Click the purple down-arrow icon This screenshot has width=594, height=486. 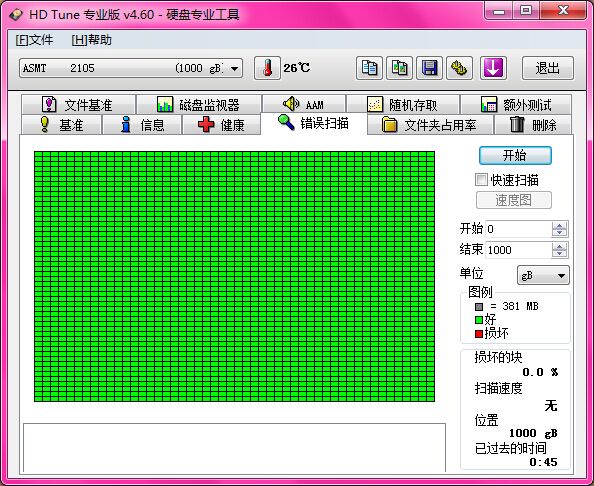click(x=493, y=68)
